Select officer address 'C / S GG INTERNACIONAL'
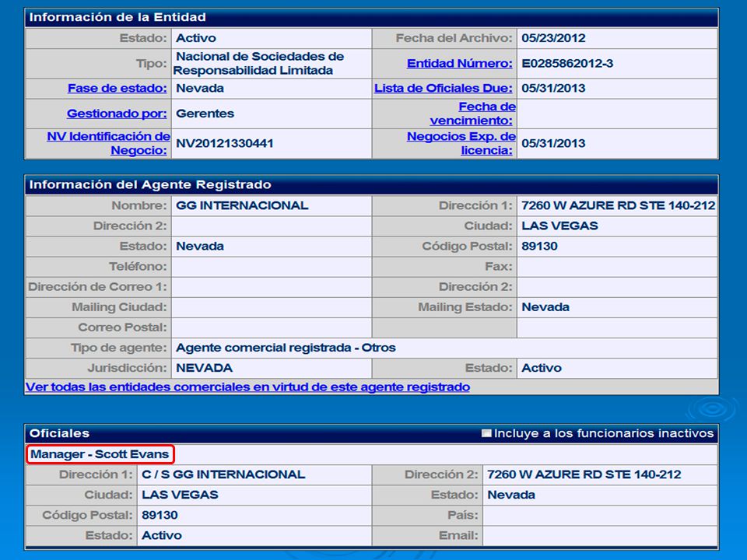The width and height of the screenshot is (747, 560). tap(223, 474)
